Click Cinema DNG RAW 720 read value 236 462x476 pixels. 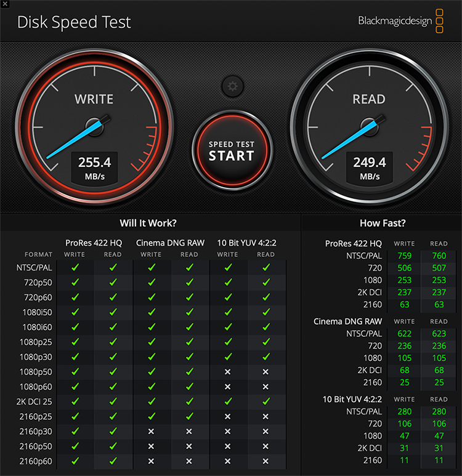point(439,345)
